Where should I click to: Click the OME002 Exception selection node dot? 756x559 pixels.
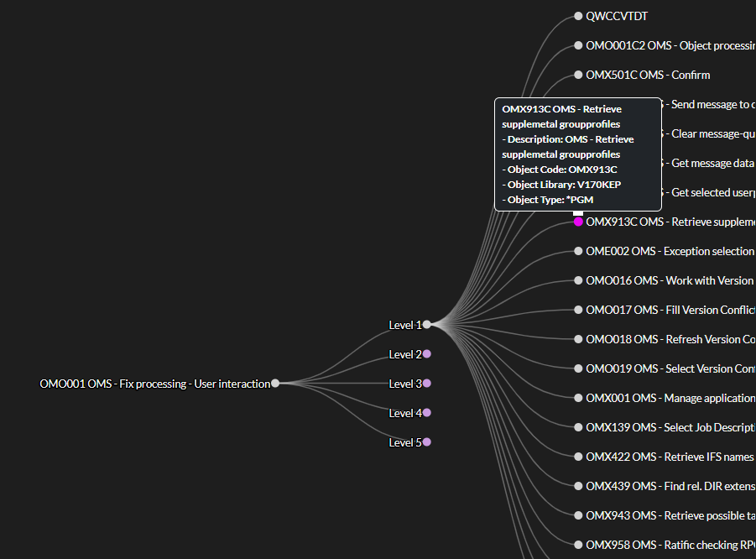578,251
